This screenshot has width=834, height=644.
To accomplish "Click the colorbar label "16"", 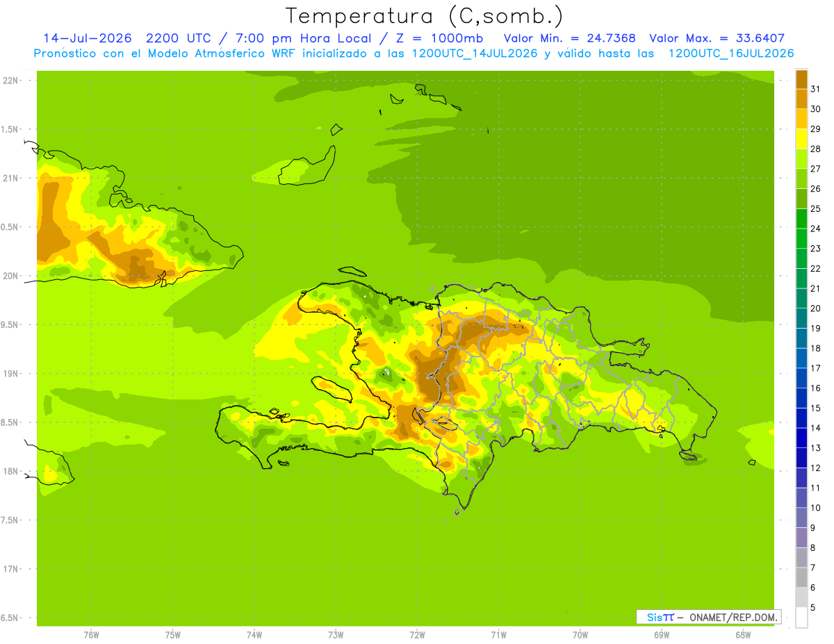I will [816, 388].
